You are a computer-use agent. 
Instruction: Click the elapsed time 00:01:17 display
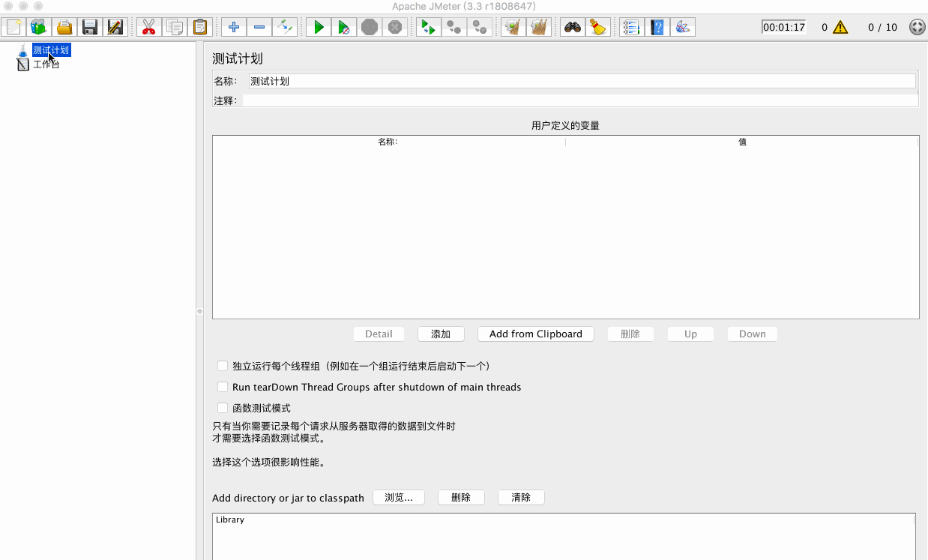784,28
